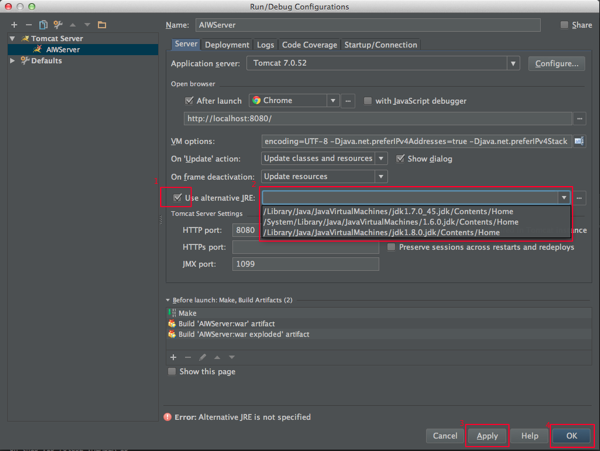Close alternative JRE dropdown via arrow
This screenshot has width=600, height=451.
click(x=564, y=198)
